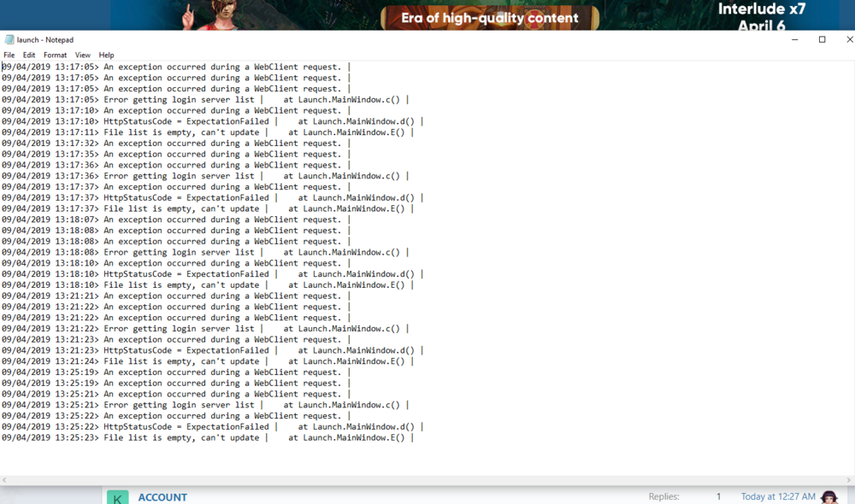The image size is (855, 504).
Task: Open the Edit menu
Action: pos(29,56)
